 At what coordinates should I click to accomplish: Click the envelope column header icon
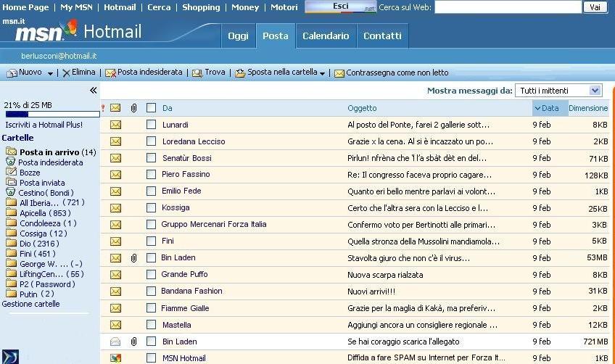[115, 107]
